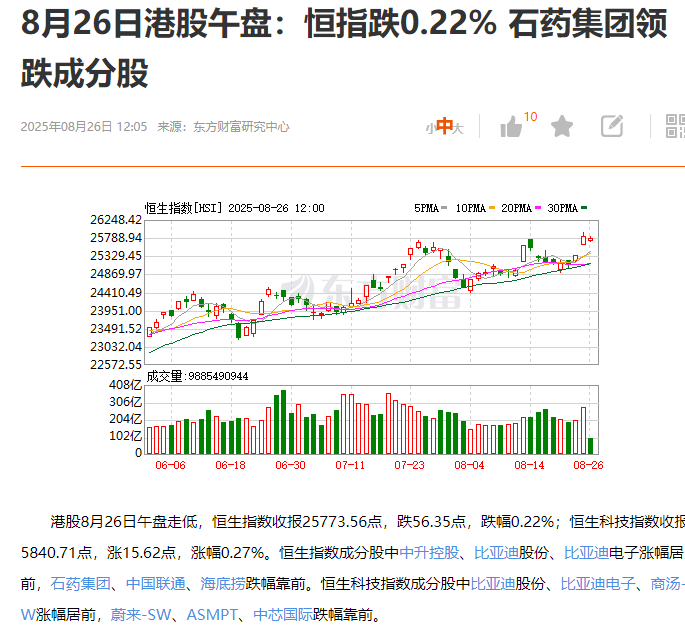Screen dimensions: 685x625
Task: Show the QR code icon
Action: point(675,126)
